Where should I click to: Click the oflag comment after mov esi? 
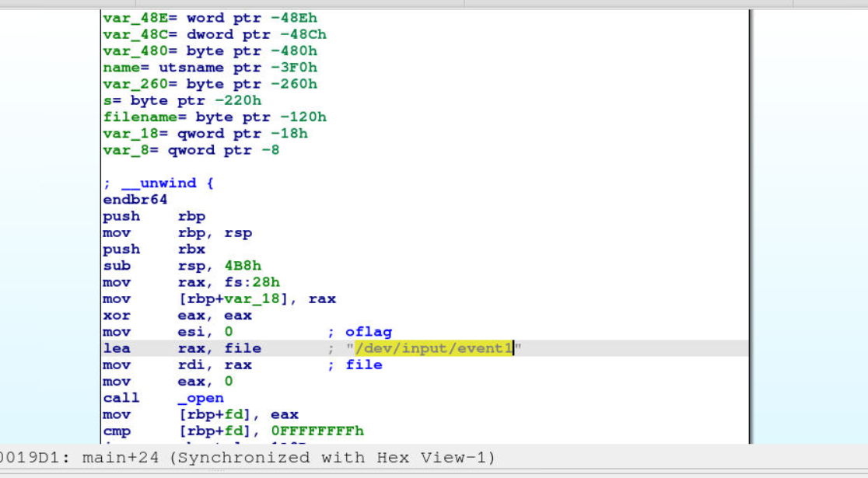coord(369,332)
